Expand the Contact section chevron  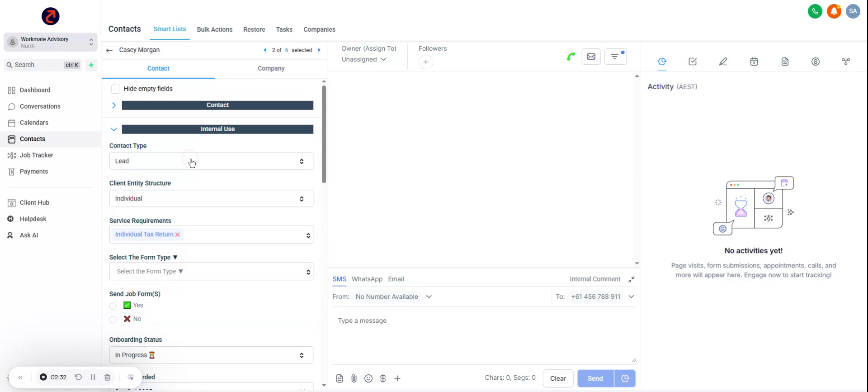coord(114,105)
